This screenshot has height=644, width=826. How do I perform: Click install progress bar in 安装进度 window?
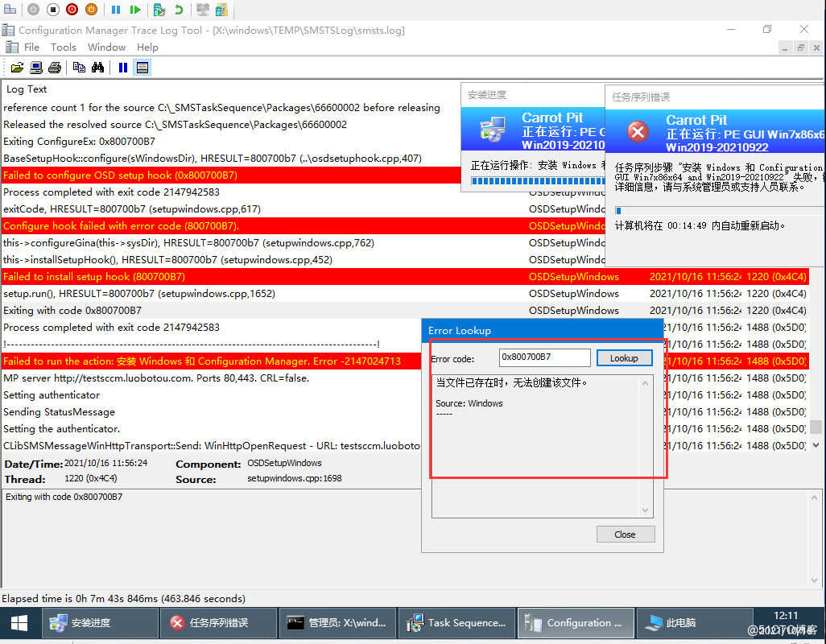coord(538,181)
